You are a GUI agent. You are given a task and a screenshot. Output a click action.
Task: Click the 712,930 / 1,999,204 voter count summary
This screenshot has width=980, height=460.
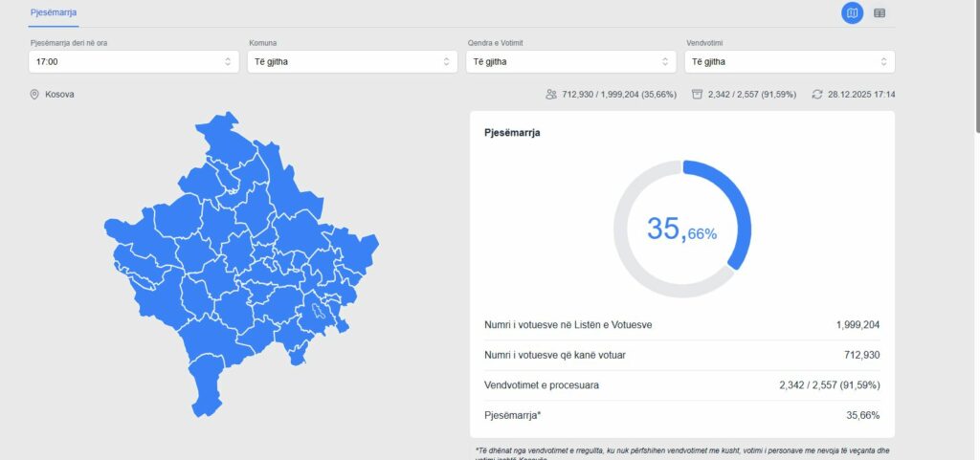click(618, 95)
